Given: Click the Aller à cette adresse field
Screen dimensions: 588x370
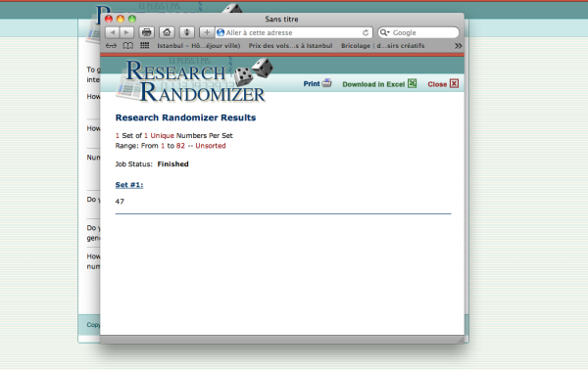Looking at the screenshot, I should point(289,32).
